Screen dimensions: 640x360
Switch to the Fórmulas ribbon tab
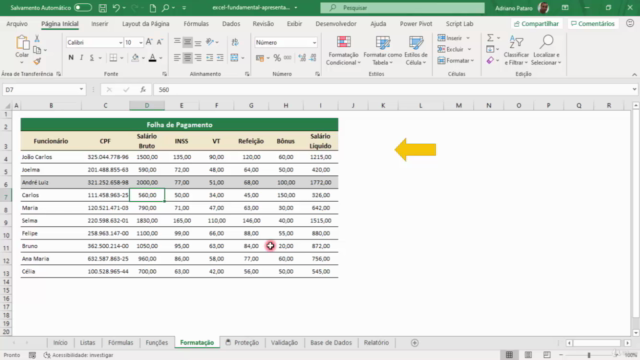click(196, 24)
